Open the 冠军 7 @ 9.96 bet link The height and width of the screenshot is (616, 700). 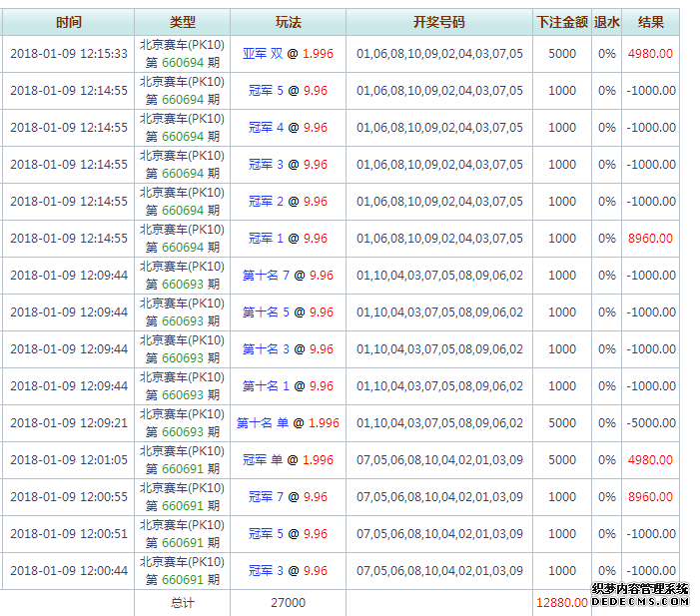288,497
